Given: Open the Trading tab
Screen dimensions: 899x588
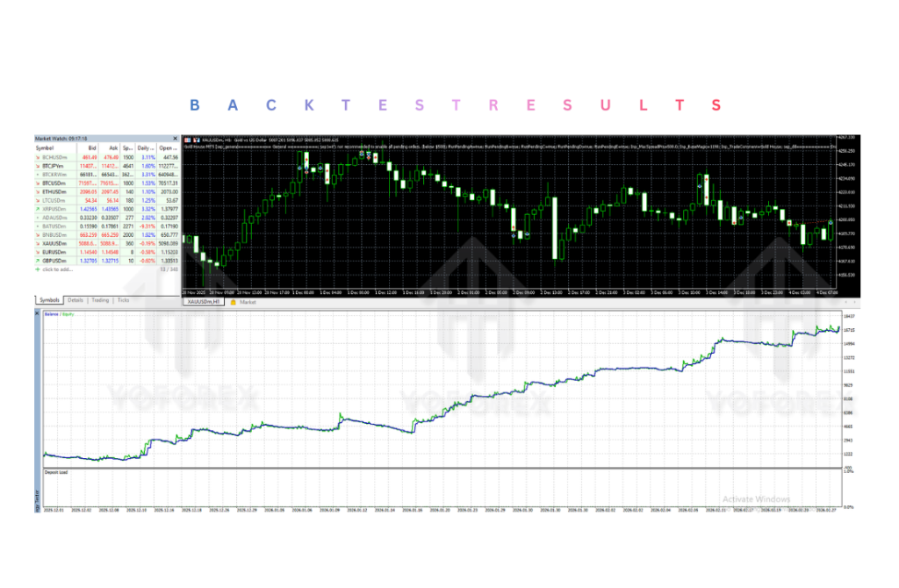Looking at the screenshot, I should tap(102, 300).
